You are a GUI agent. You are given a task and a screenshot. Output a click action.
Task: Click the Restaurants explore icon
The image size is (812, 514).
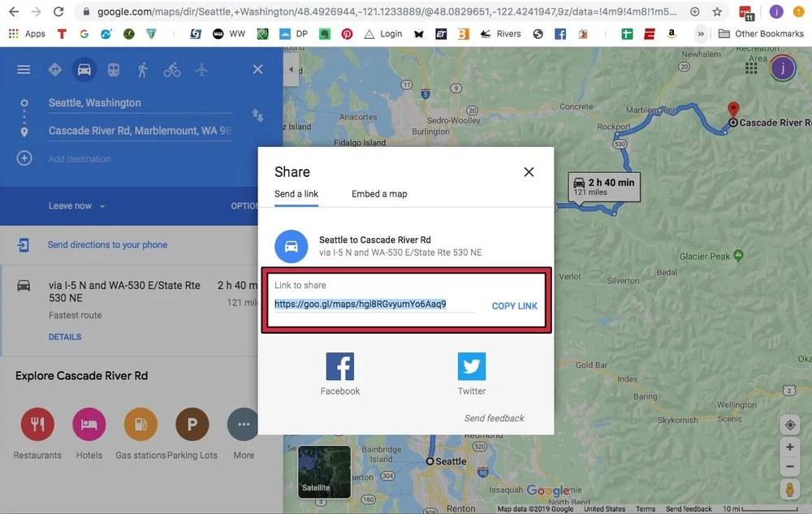point(37,424)
